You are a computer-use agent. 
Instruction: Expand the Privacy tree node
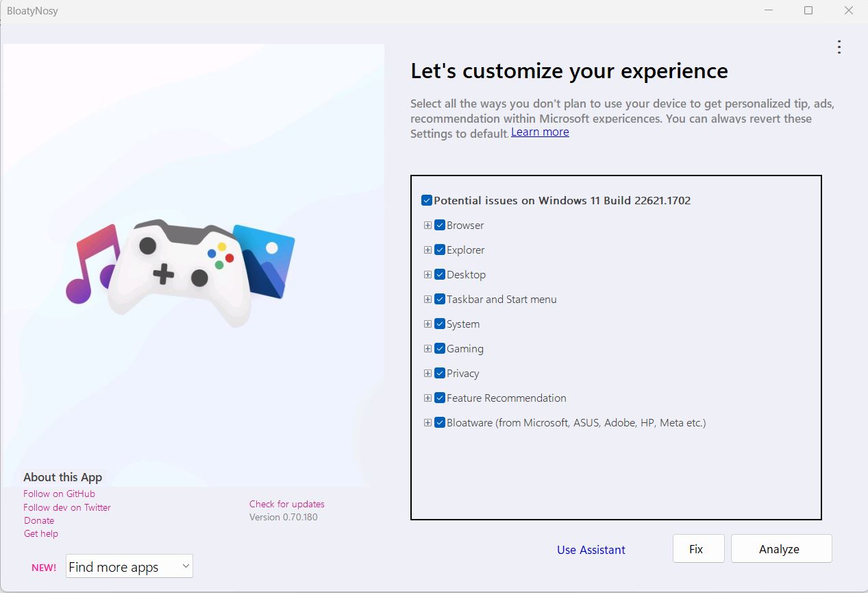(x=427, y=373)
